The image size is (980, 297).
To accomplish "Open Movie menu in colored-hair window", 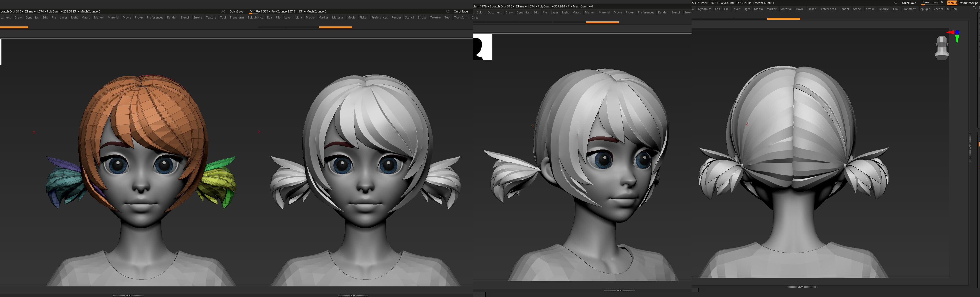I will (x=127, y=18).
